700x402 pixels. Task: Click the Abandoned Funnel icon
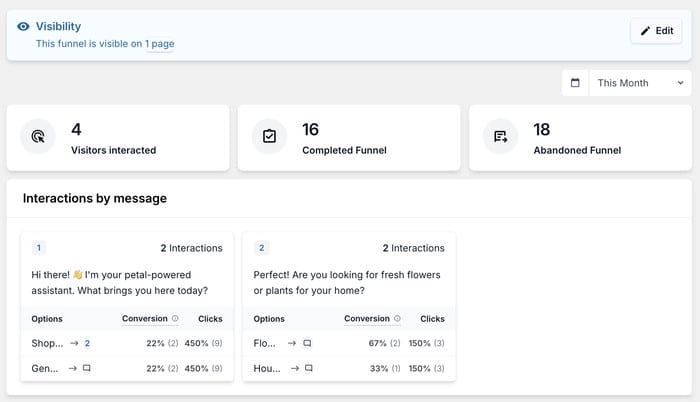point(500,136)
